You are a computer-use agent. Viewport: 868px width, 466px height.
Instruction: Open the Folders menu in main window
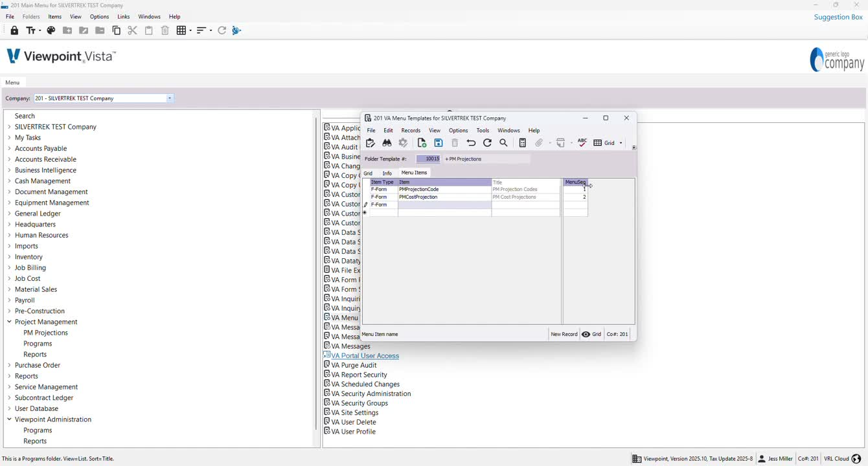[31, 17]
